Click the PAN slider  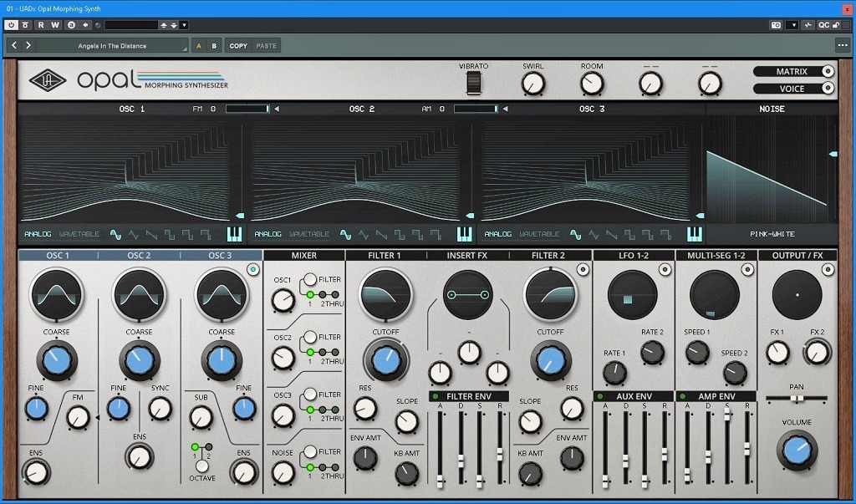pos(797,399)
